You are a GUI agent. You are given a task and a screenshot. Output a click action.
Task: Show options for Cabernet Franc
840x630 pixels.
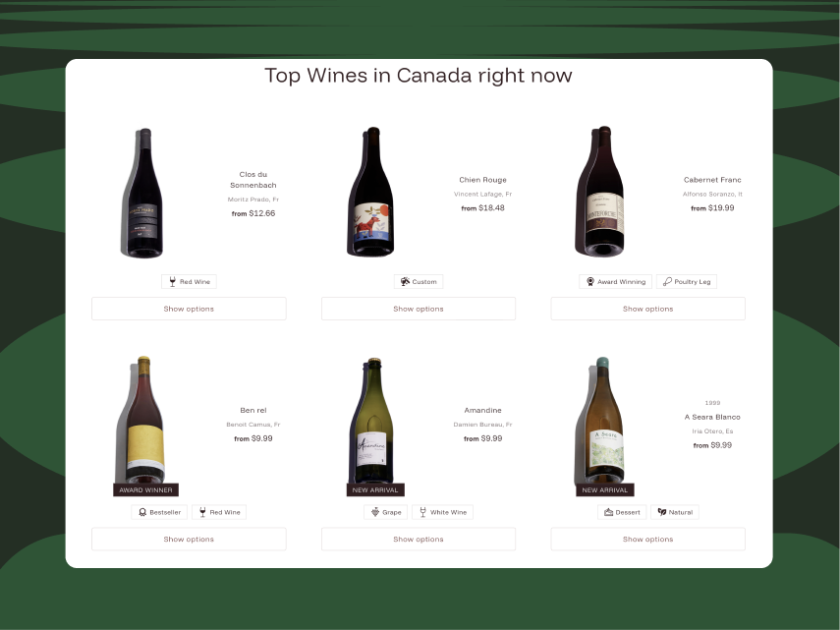(647, 309)
